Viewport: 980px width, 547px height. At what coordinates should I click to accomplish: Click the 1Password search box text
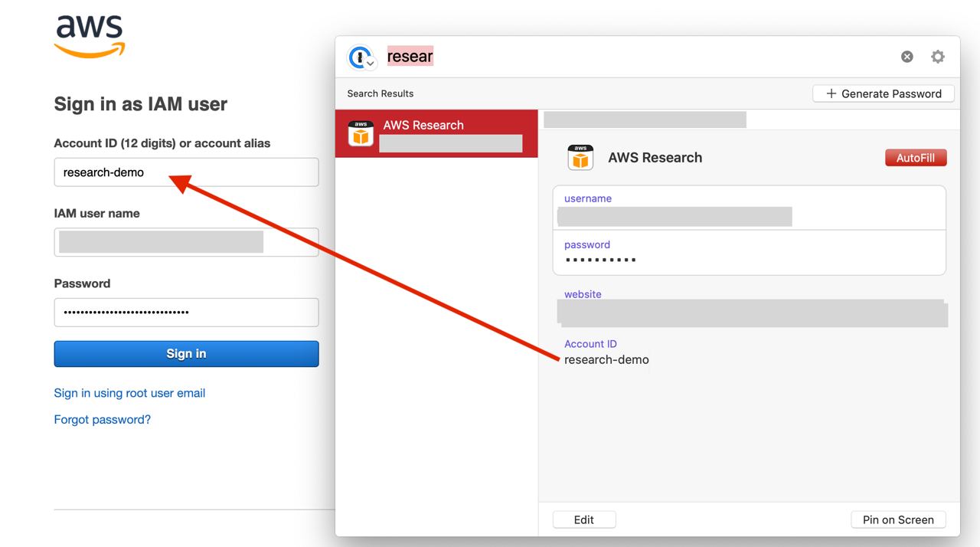pos(410,56)
